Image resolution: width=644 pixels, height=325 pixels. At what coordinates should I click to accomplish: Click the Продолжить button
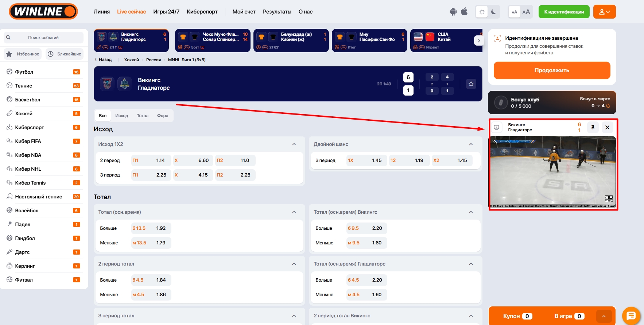(552, 70)
